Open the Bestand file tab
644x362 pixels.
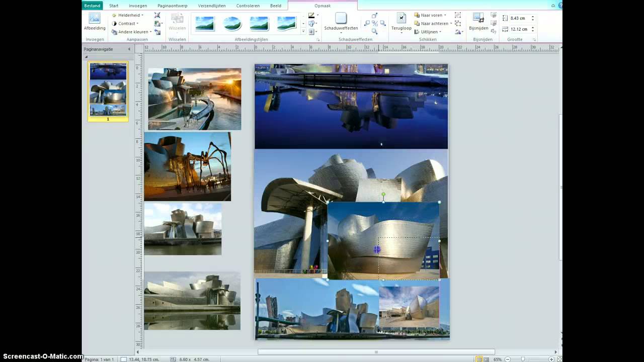93,6
